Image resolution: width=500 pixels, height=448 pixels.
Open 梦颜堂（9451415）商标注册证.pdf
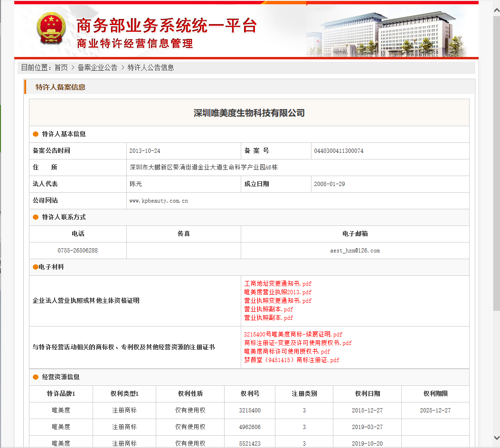[x=292, y=360]
